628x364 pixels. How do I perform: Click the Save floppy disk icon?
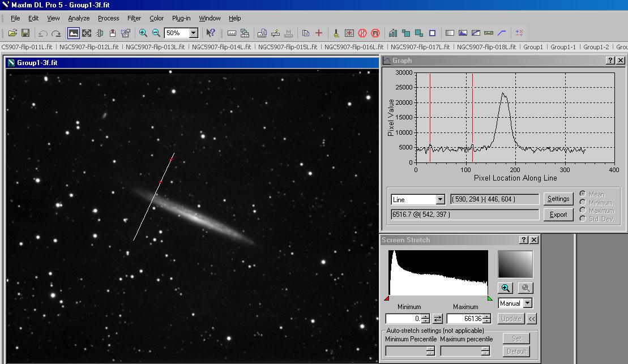point(25,33)
